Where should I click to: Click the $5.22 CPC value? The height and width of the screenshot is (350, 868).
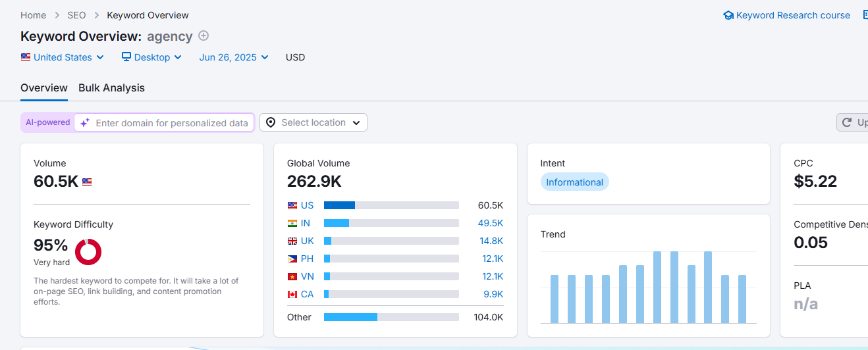point(815,182)
